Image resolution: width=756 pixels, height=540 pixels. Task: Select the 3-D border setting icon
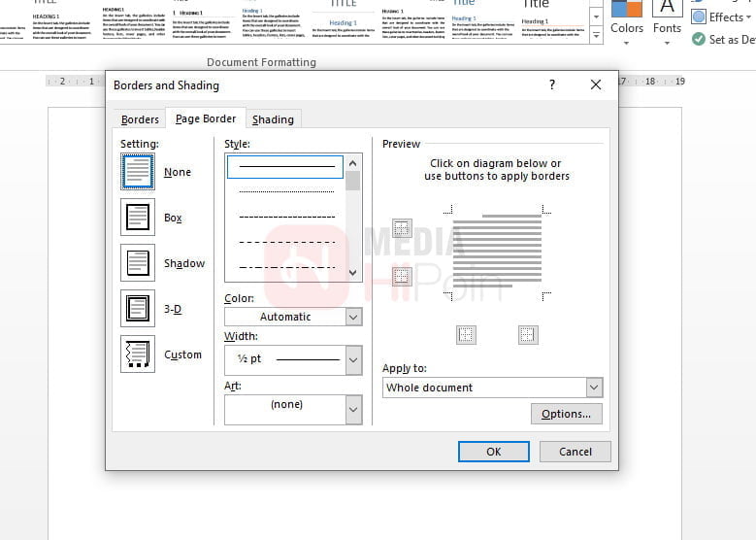click(138, 309)
